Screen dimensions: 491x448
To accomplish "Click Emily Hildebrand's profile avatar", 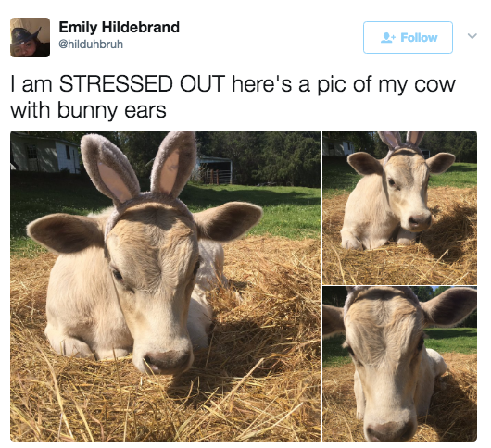I will [x=30, y=37].
